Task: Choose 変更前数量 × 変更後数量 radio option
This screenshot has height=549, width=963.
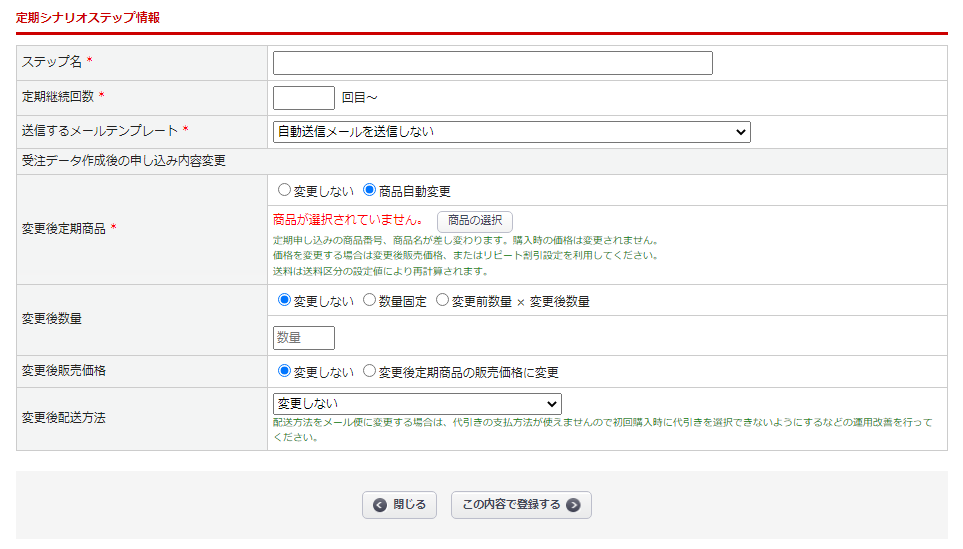Action: pos(442,300)
